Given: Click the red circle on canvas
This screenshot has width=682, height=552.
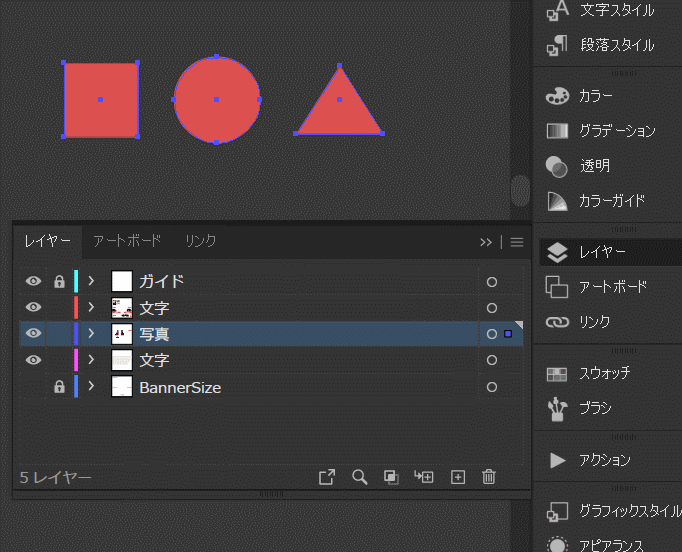Looking at the screenshot, I should coord(217,100).
